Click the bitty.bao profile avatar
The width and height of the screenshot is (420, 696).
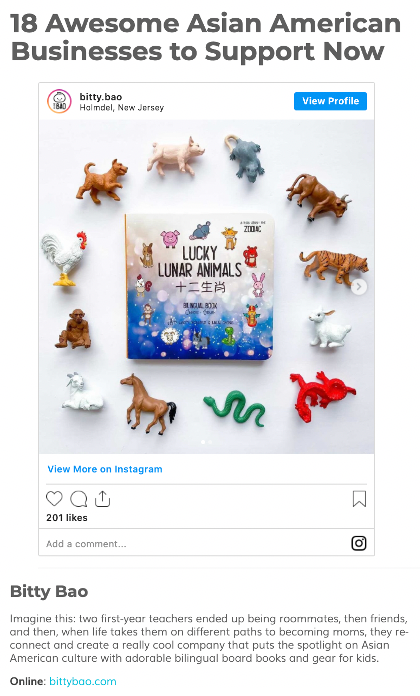pos(59,101)
